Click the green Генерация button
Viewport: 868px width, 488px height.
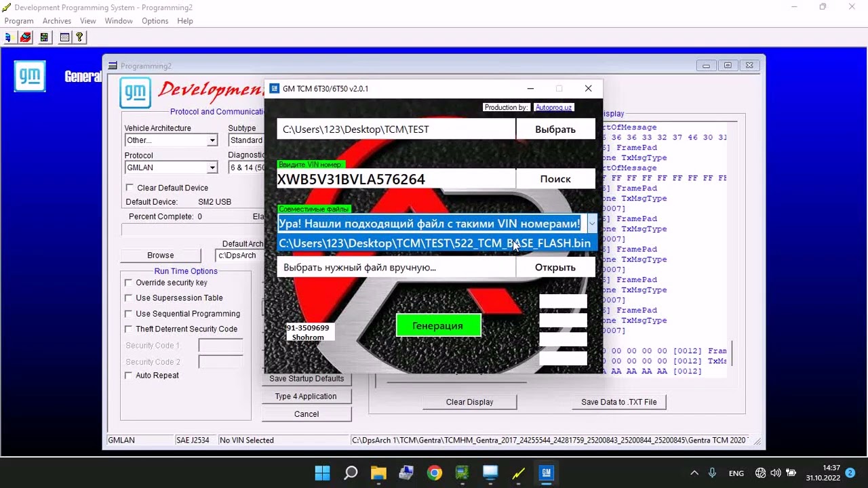tap(438, 326)
